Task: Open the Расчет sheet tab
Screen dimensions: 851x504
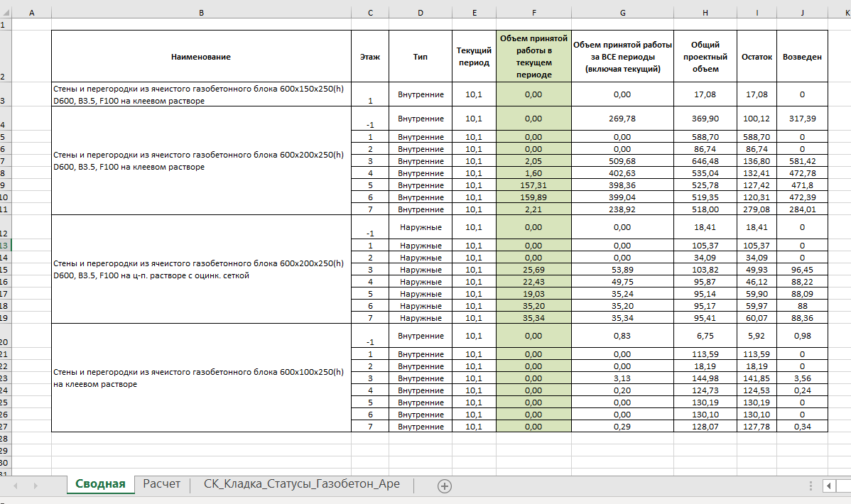Action: coord(162,484)
